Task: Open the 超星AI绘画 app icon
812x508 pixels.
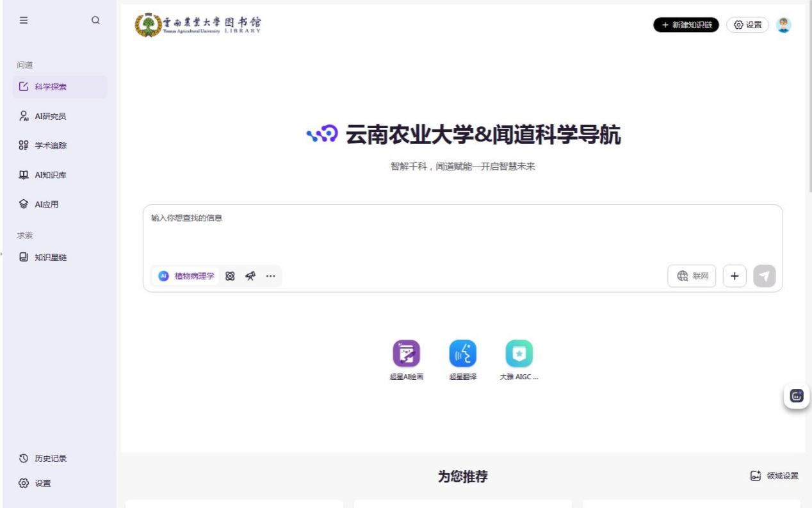Action: tap(406, 353)
